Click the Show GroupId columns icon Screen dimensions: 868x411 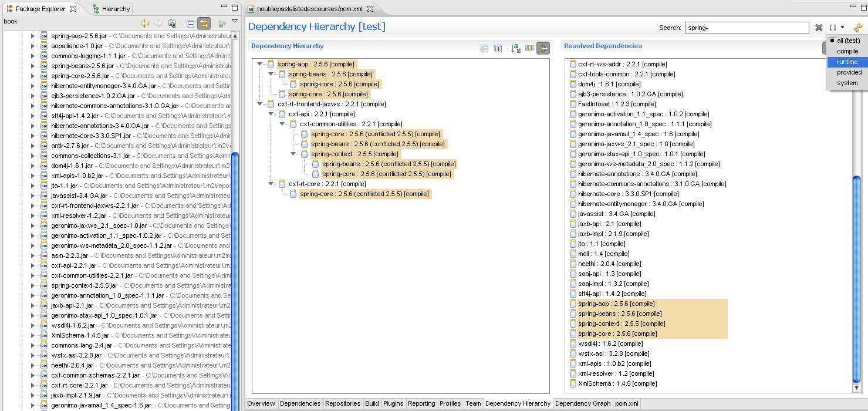pyautogui.click(x=529, y=49)
